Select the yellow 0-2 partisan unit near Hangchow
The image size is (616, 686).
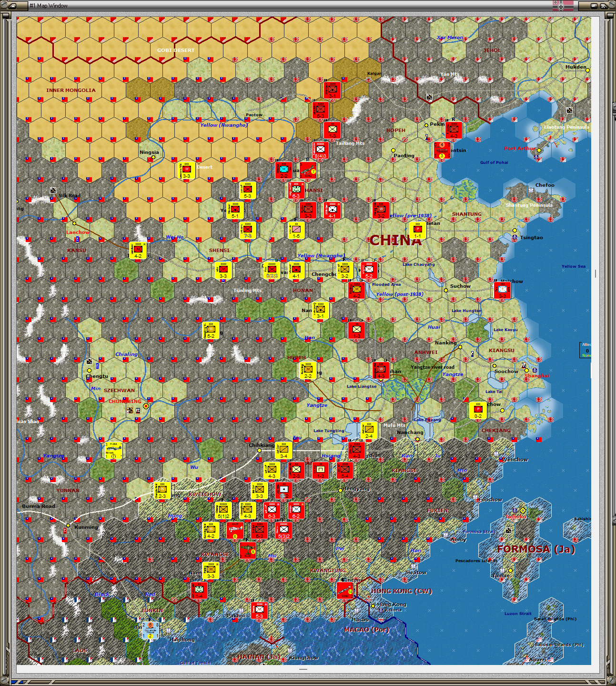pyautogui.click(x=478, y=410)
